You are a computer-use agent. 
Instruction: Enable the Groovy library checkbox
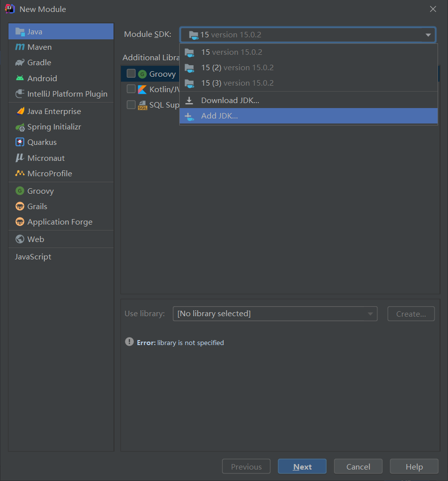point(131,74)
